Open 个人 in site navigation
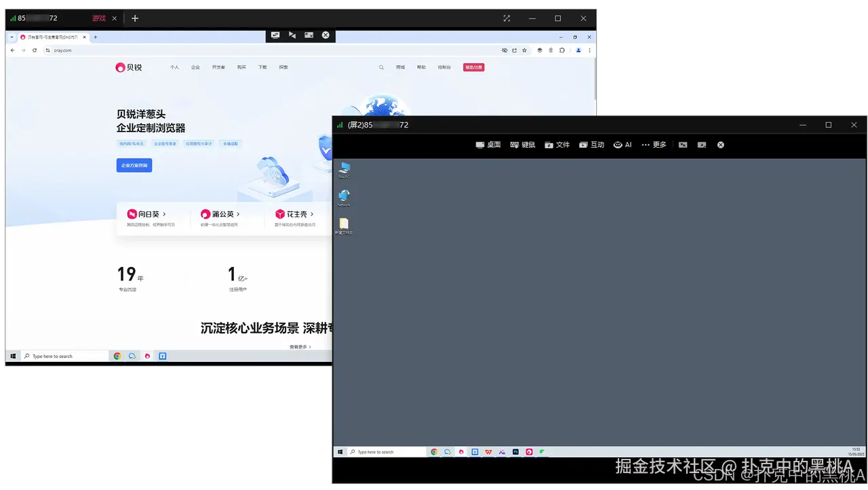 pyautogui.click(x=175, y=67)
